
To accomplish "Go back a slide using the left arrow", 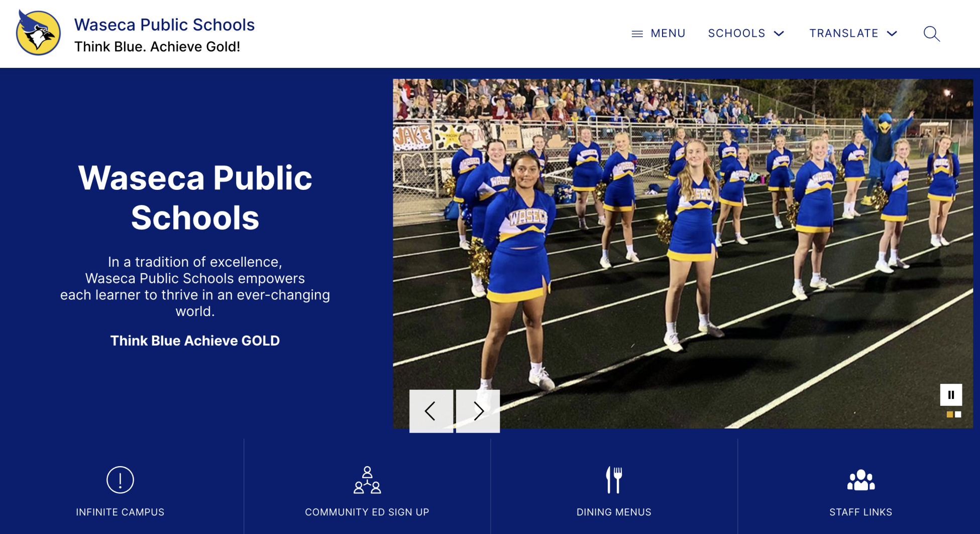I will pyautogui.click(x=430, y=410).
